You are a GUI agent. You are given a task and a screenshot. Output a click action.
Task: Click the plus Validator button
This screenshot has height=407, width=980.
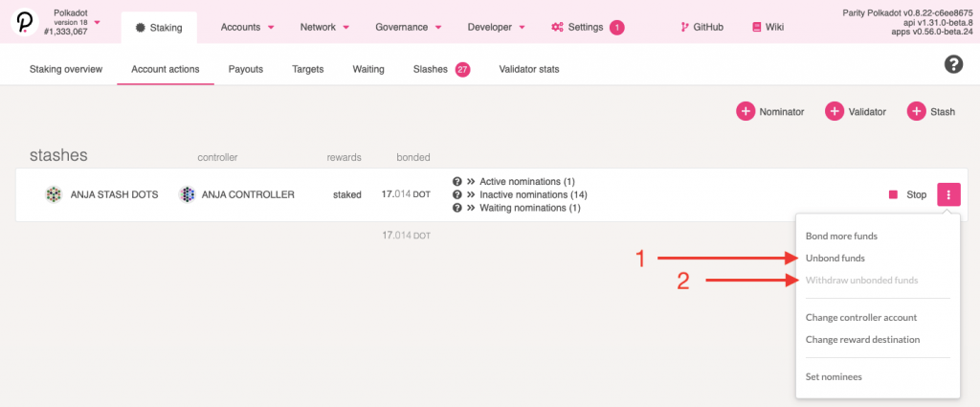click(x=856, y=112)
